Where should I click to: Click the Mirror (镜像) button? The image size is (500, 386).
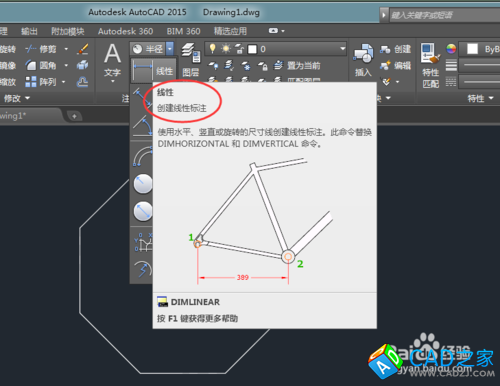pyautogui.click(x=8, y=65)
